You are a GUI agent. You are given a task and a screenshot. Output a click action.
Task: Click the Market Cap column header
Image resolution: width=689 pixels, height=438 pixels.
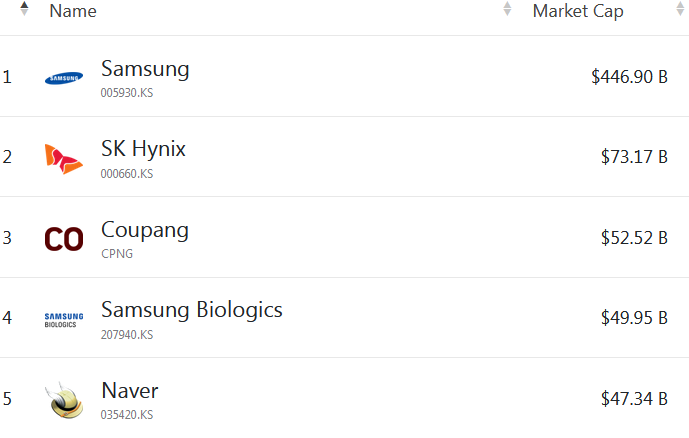pyautogui.click(x=578, y=11)
